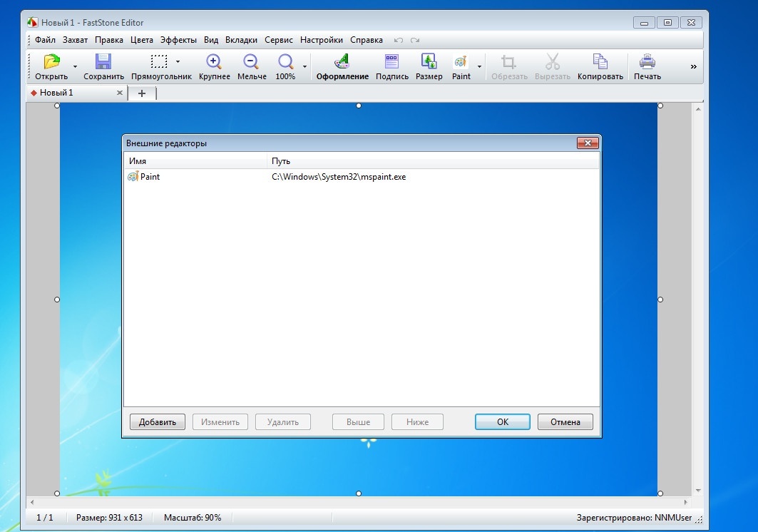Click the horizontal scrollbar left arrow
This screenshot has width=758, height=532.
point(32,502)
